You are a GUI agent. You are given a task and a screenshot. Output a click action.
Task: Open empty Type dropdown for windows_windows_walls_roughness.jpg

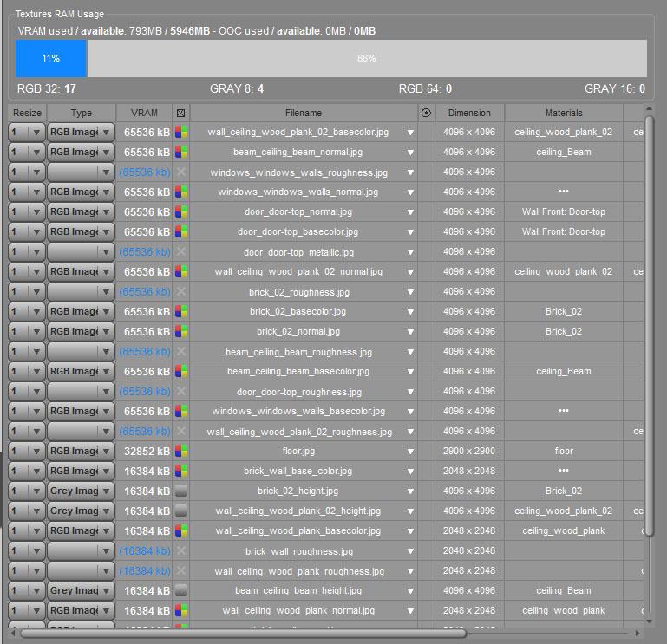81,172
